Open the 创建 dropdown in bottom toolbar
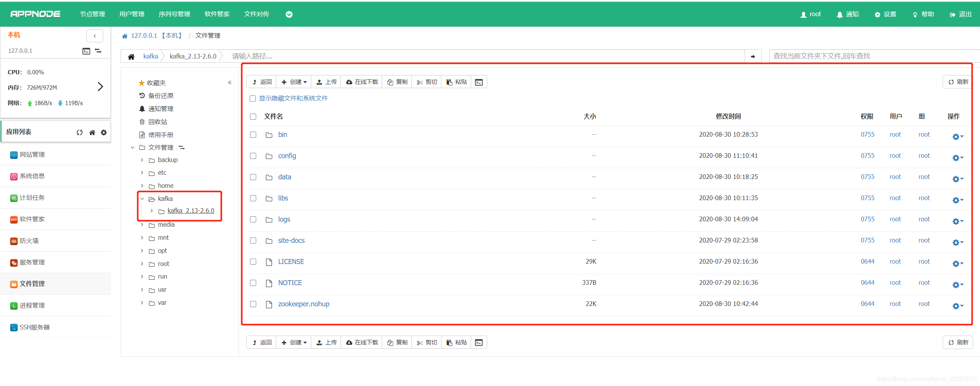Screen dimensions: 980x386 (x=294, y=343)
